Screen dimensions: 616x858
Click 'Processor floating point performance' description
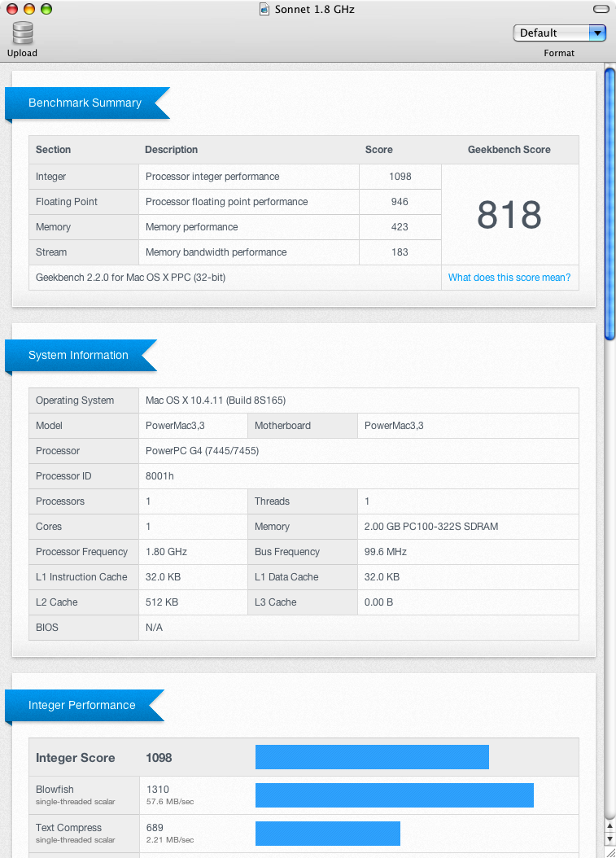[x=226, y=202]
